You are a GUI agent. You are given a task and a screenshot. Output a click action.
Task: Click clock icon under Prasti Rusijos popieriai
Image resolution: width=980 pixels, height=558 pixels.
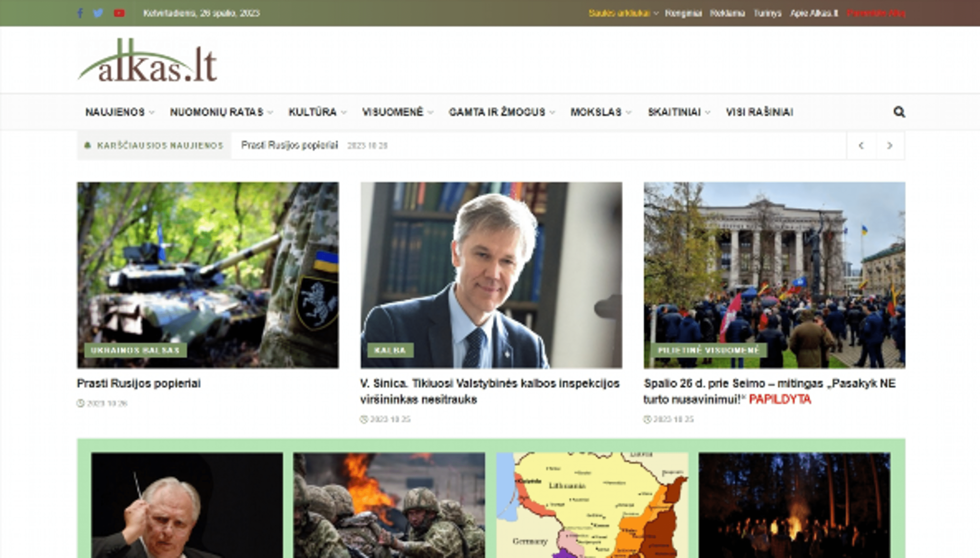click(x=80, y=403)
